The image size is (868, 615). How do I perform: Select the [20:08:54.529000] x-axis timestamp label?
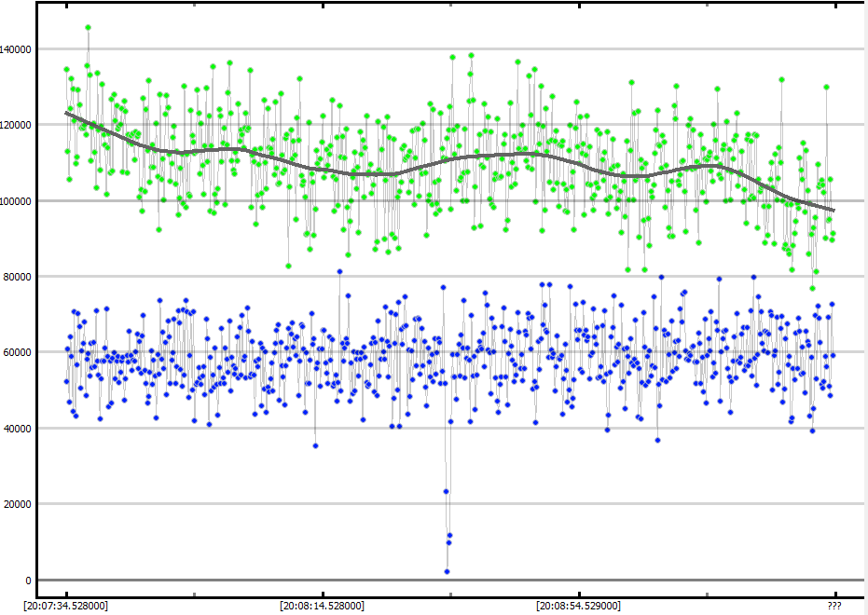coord(578,606)
